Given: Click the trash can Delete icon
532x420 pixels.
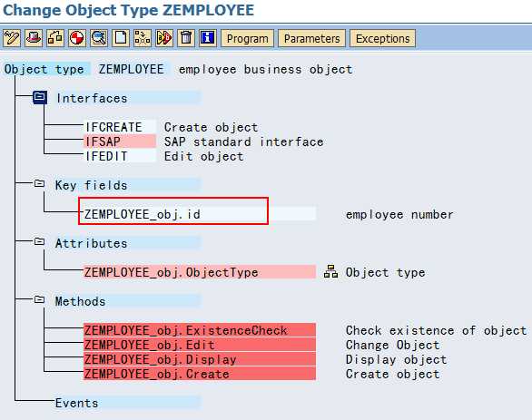Looking at the screenshot, I should point(186,37).
